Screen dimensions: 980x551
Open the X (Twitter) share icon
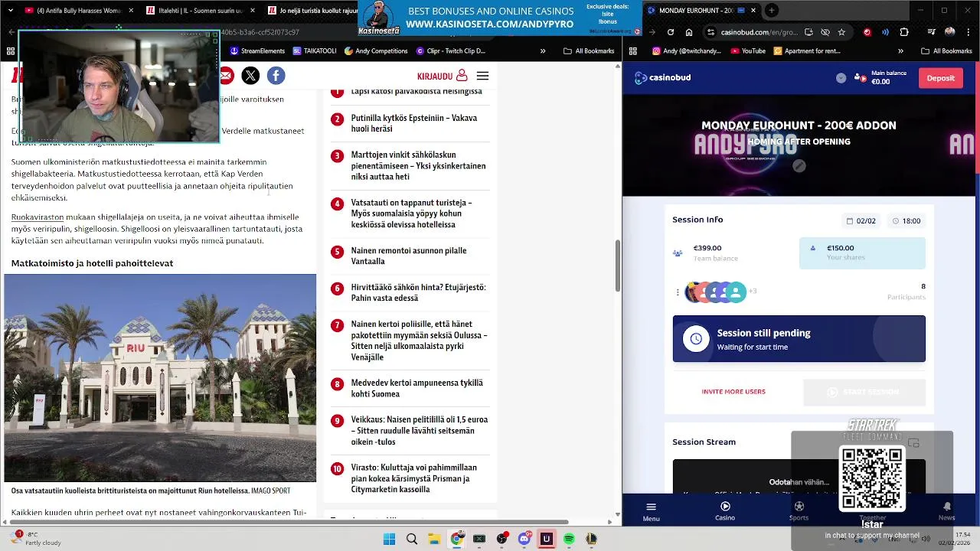[x=250, y=75]
